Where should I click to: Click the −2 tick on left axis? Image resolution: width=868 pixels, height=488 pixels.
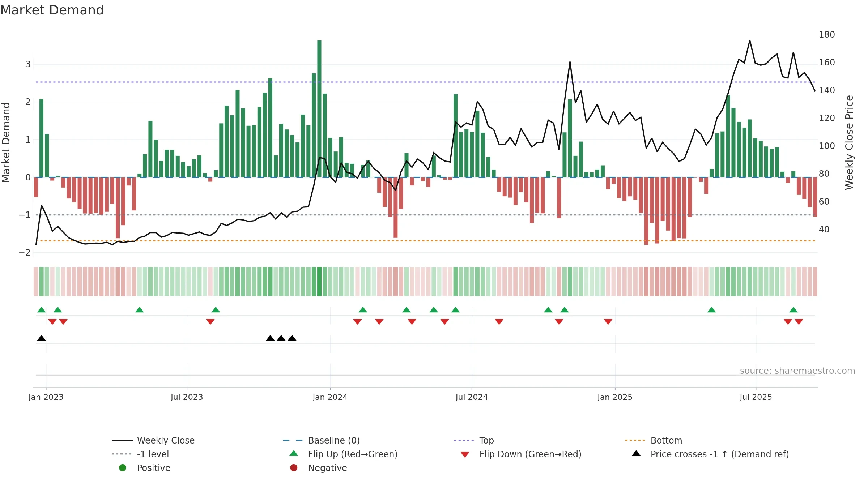tap(25, 253)
